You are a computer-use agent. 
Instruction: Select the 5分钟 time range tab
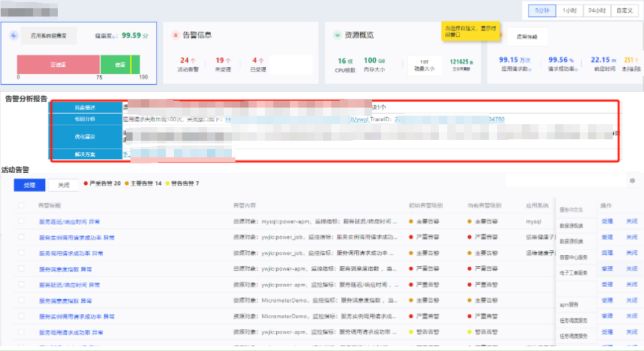tap(542, 10)
